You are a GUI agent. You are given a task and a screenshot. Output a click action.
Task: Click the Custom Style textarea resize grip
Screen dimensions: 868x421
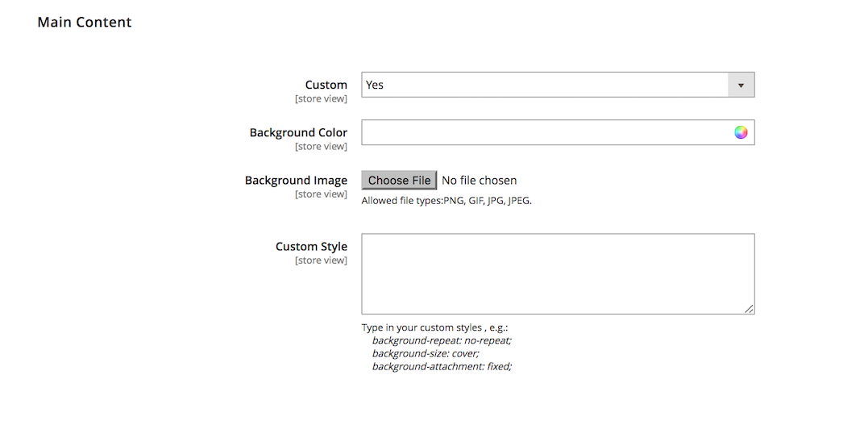[x=749, y=309]
